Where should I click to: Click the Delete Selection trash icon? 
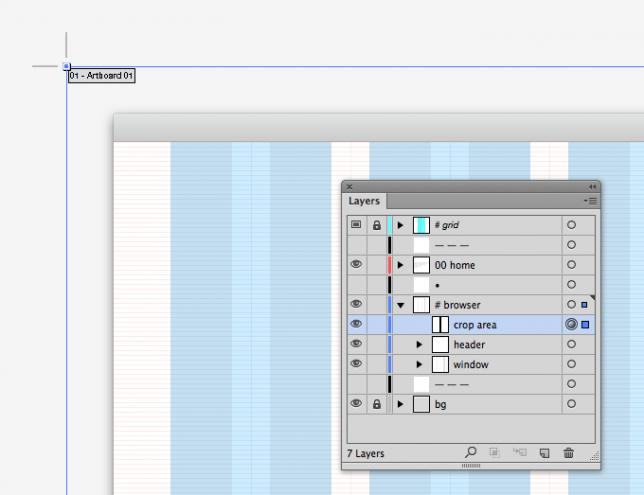(x=569, y=453)
